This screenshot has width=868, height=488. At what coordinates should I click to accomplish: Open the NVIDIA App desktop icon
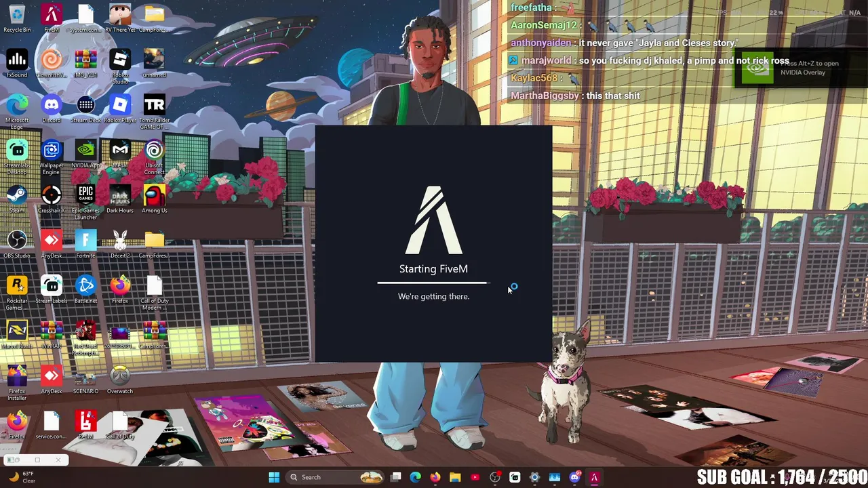click(x=85, y=155)
